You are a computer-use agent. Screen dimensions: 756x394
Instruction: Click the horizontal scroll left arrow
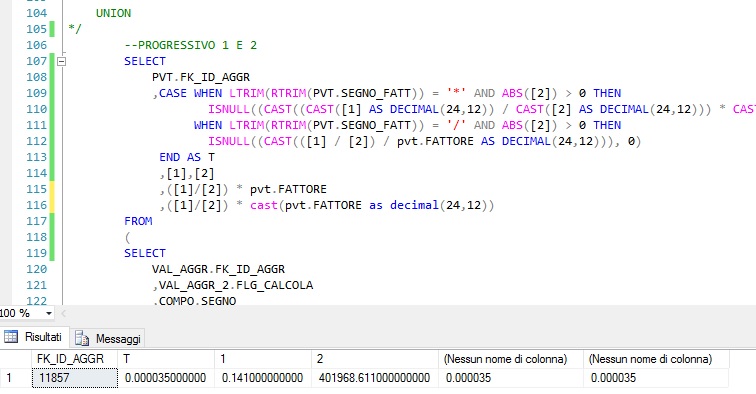tap(63, 313)
